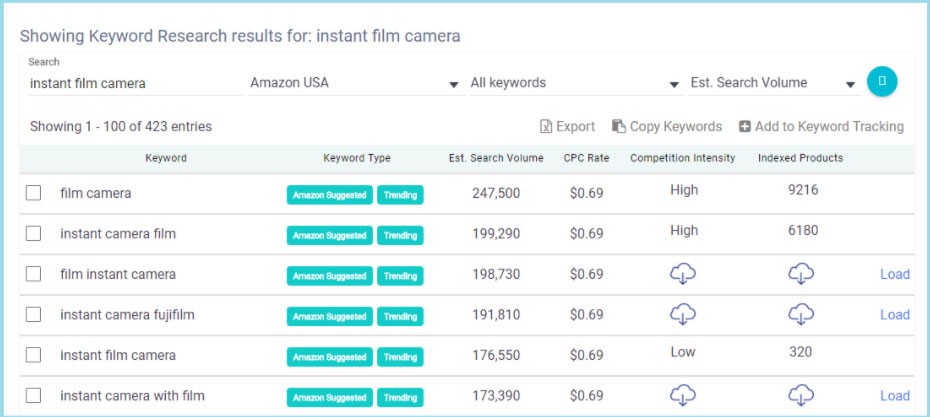Click Add to Keyword Tracking
This screenshot has width=930, height=417.
[x=821, y=127]
